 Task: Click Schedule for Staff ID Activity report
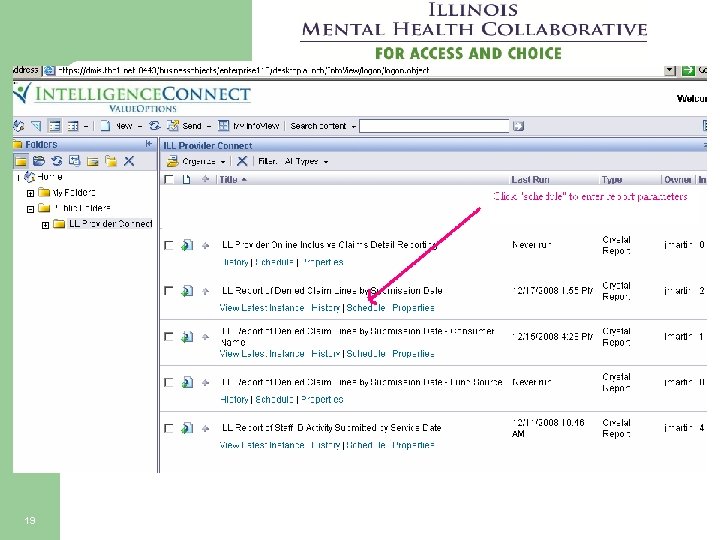(x=366, y=445)
